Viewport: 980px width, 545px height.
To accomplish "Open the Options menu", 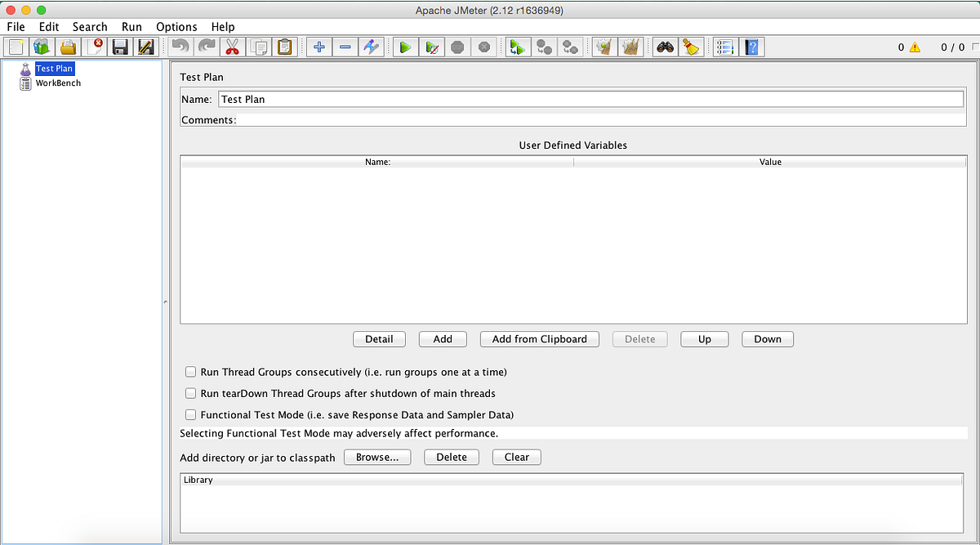I will [x=176, y=26].
